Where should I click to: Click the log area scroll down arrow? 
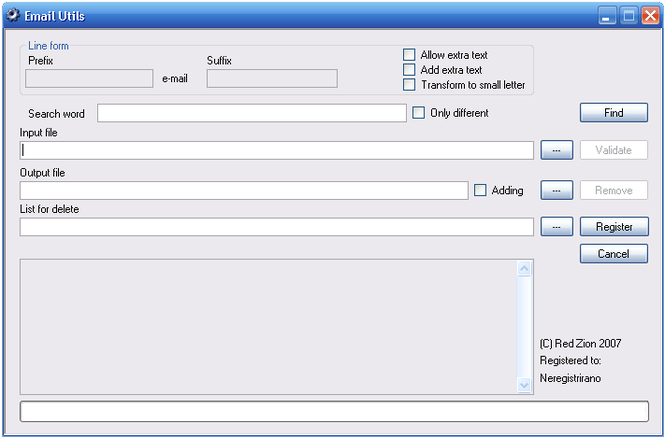coord(524,385)
